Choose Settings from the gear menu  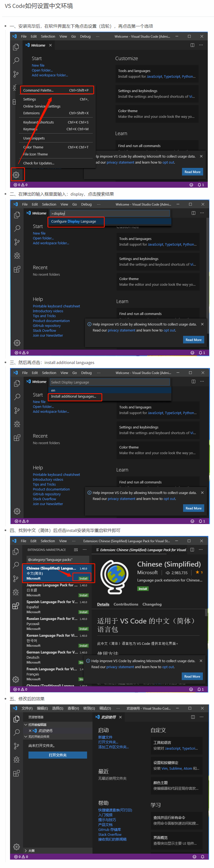56,99
